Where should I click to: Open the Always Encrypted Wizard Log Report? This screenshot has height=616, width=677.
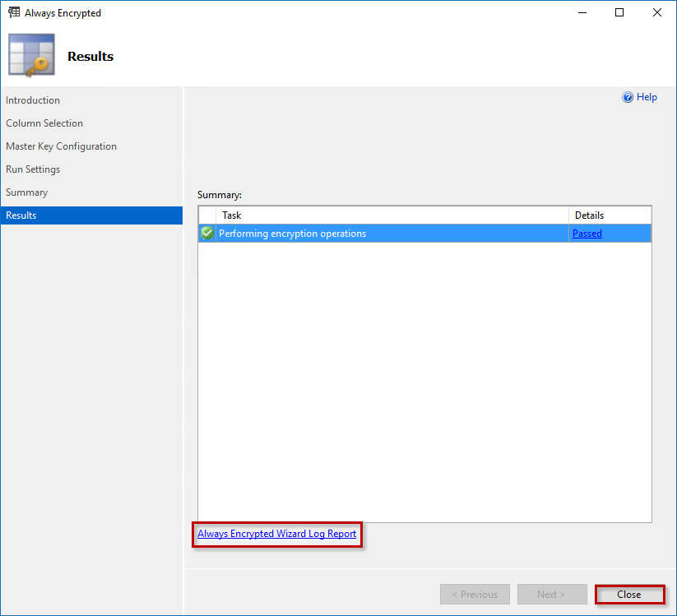point(276,534)
